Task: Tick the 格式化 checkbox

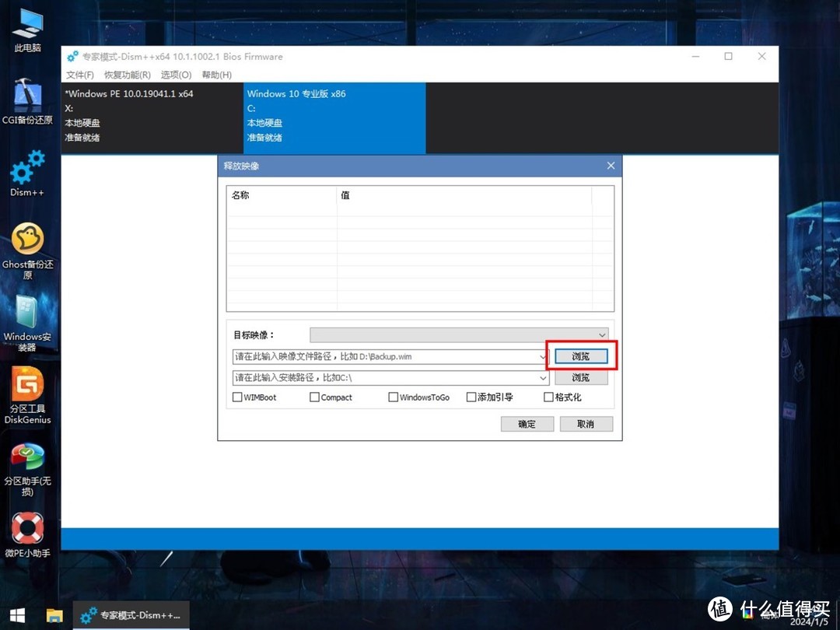Action: tap(548, 397)
